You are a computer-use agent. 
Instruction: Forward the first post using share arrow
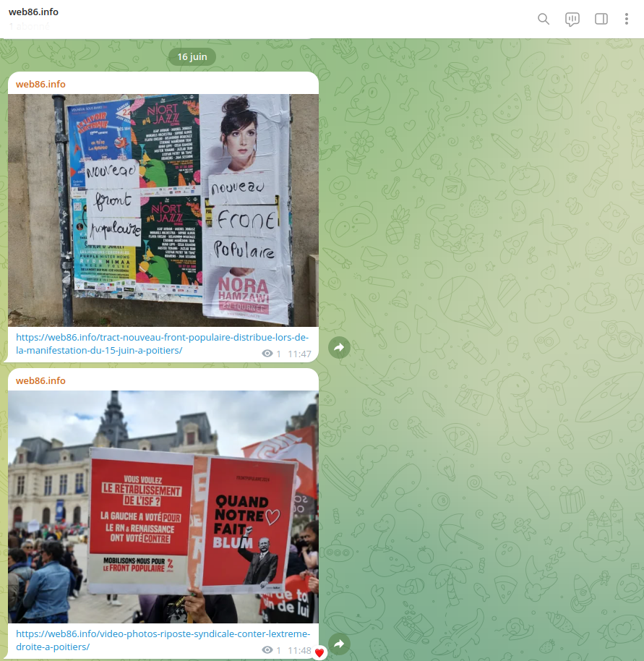coord(339,348)
